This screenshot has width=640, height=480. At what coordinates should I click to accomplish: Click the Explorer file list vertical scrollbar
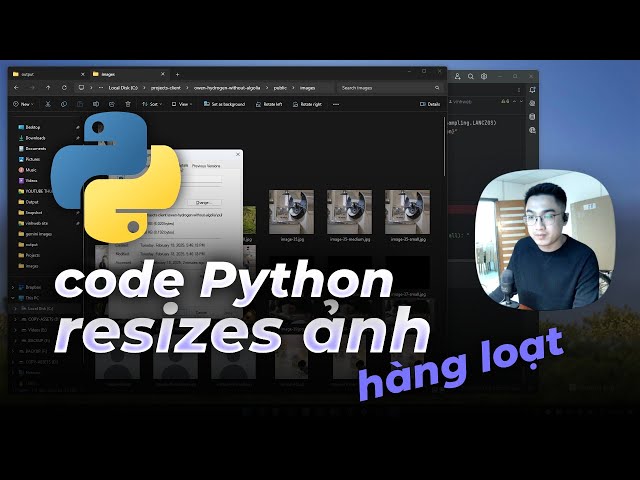(444, 147)
